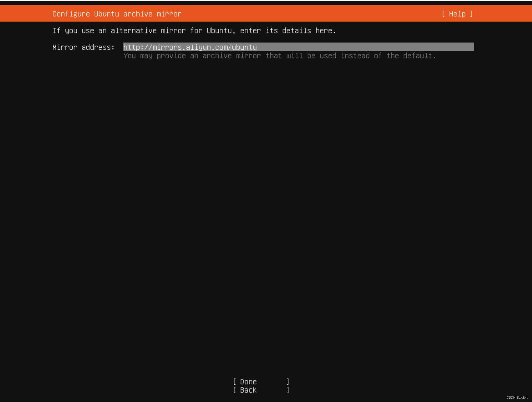Click the 'You may provide an archive mirror' hint text
Image resolution: width=532 pixels, height=402 pixels.
[x=280, y=56]
